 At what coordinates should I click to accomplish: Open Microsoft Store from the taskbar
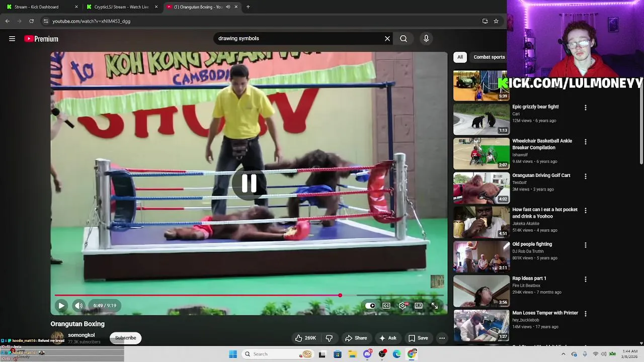338,354
